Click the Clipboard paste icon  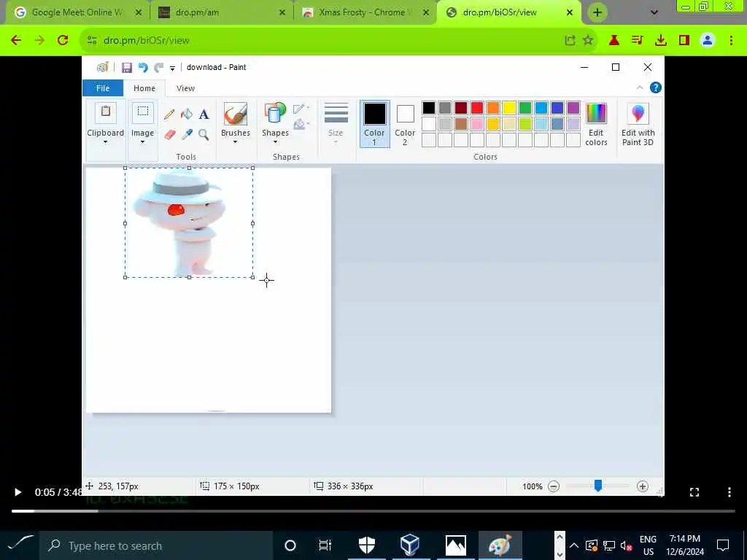pos(106,113)
